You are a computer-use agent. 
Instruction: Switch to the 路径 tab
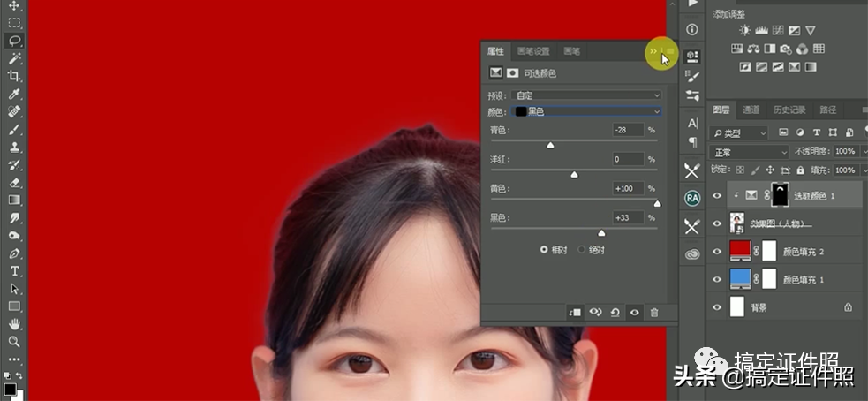(828, 110)
